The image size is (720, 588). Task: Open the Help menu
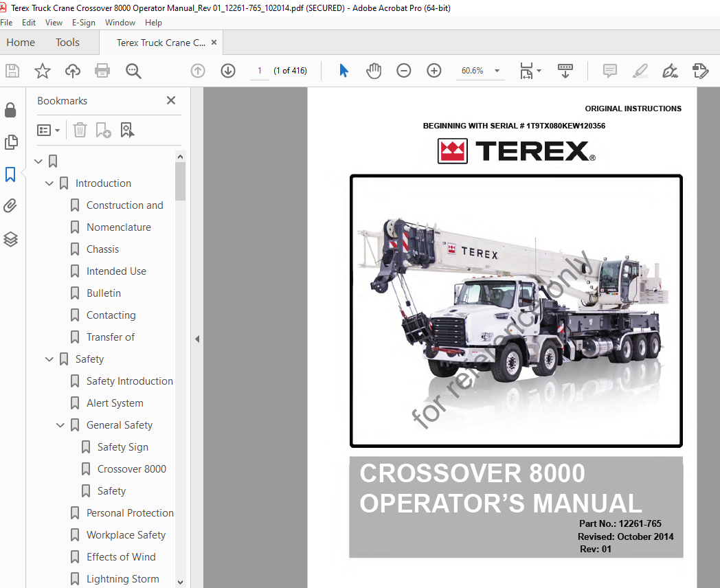[153, 23]
